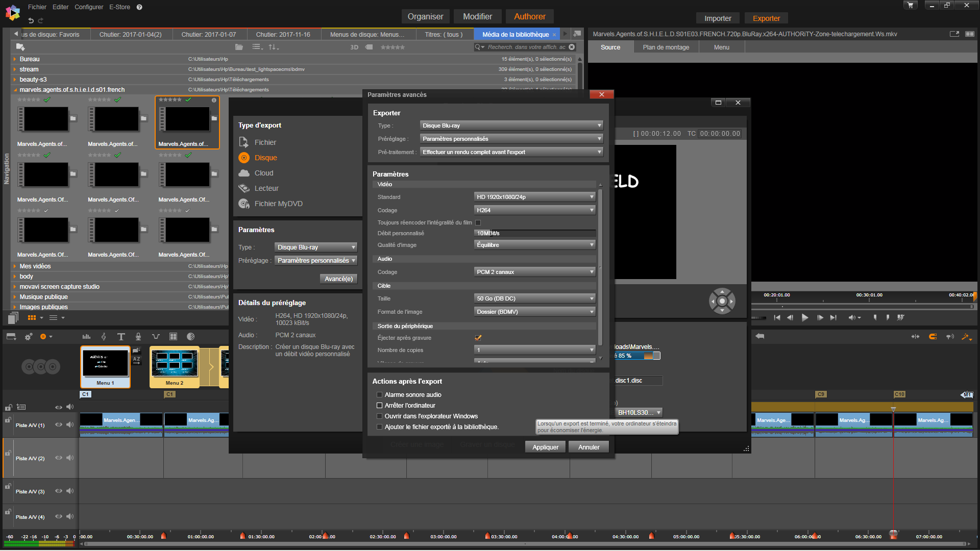Adjust 'Débit personnalisé' 10MBit/s slider
This screenshot has width=980, height=551.
point(535,233)
